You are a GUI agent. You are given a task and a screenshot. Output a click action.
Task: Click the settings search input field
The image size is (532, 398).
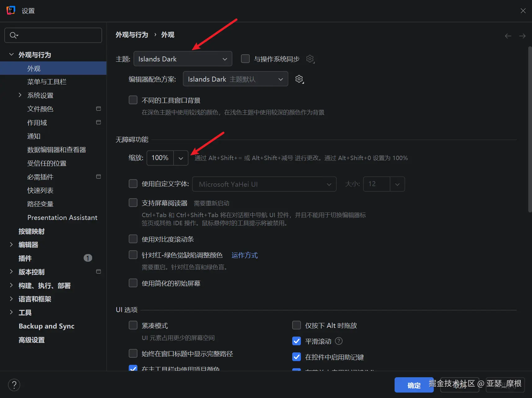coord(53,35)
